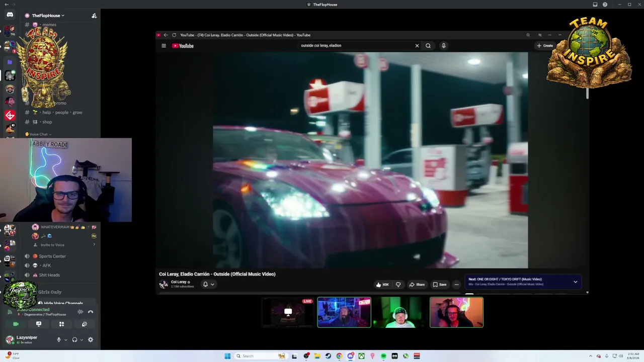Join the AFK voice channel

47,265
